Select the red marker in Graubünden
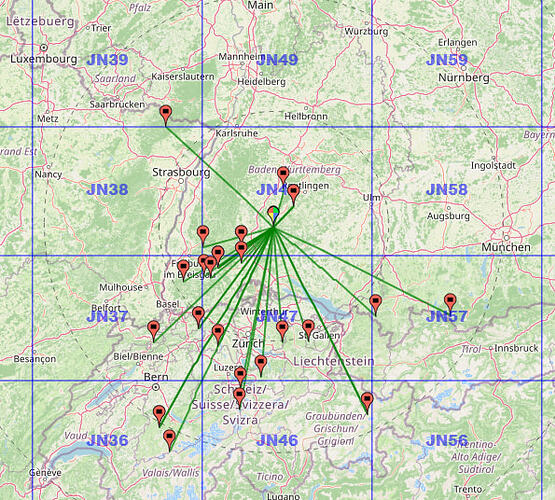555x500 pixels. [x=367, y=403]
